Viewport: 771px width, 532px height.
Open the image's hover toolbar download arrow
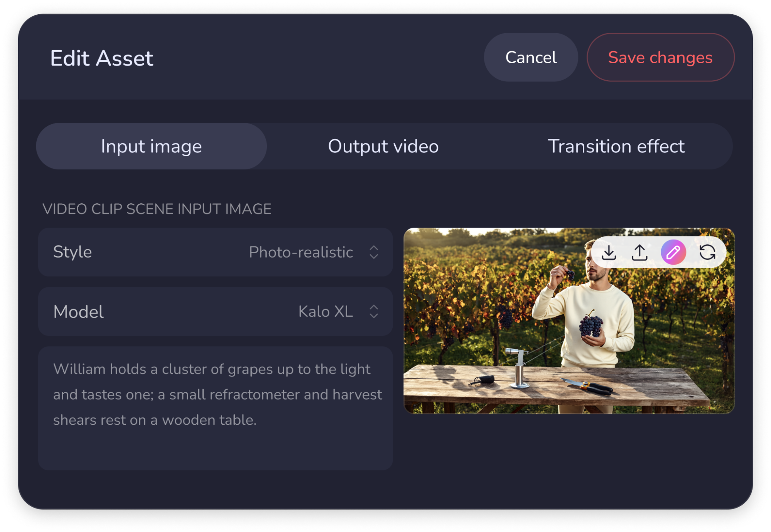point(609,253)
